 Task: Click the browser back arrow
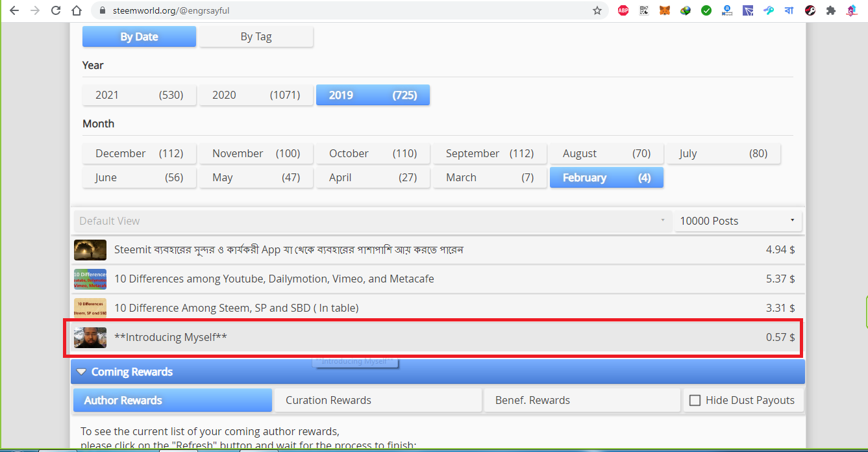pos(14,10)
